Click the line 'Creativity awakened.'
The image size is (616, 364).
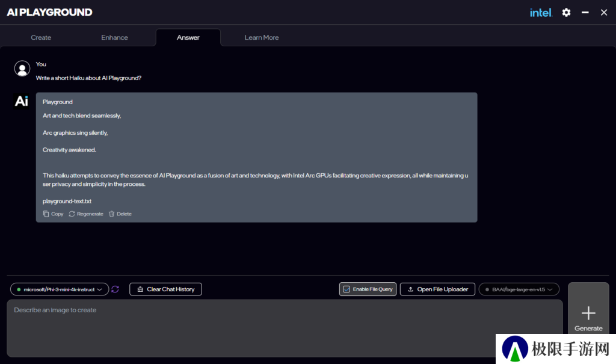(x=69, y=150)
